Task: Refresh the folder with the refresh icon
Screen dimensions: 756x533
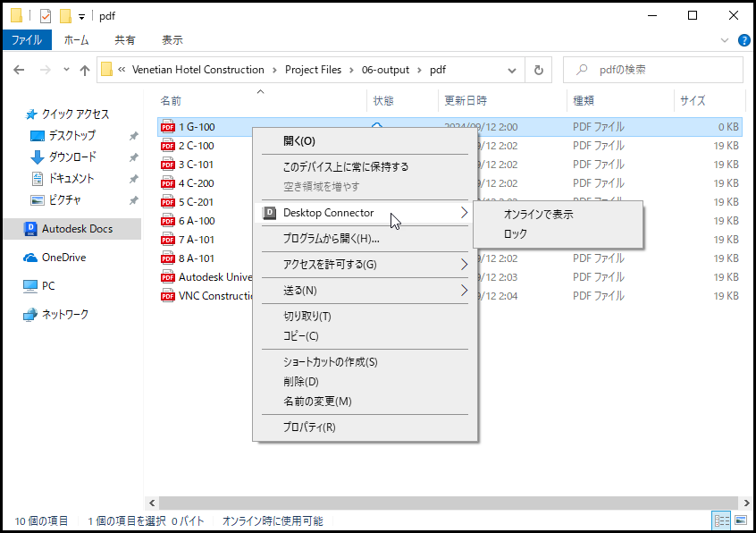Action: tap(537, 70)
